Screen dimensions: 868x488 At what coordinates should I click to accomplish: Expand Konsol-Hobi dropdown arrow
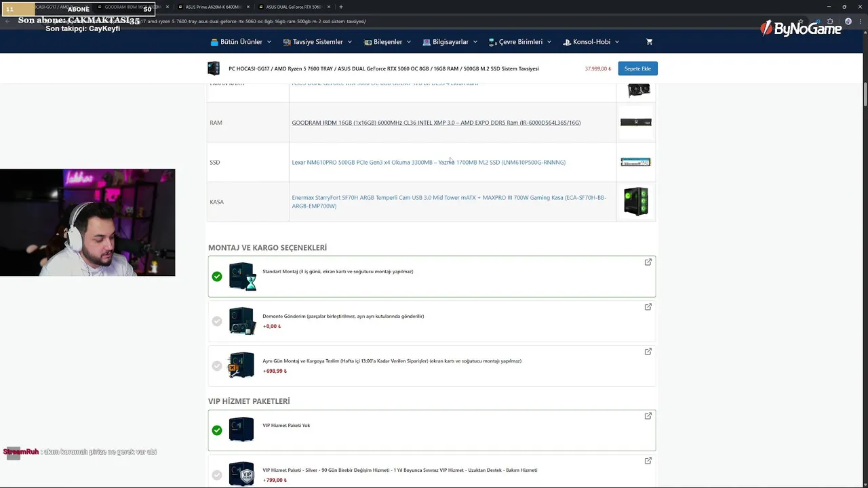coord(617,42)
